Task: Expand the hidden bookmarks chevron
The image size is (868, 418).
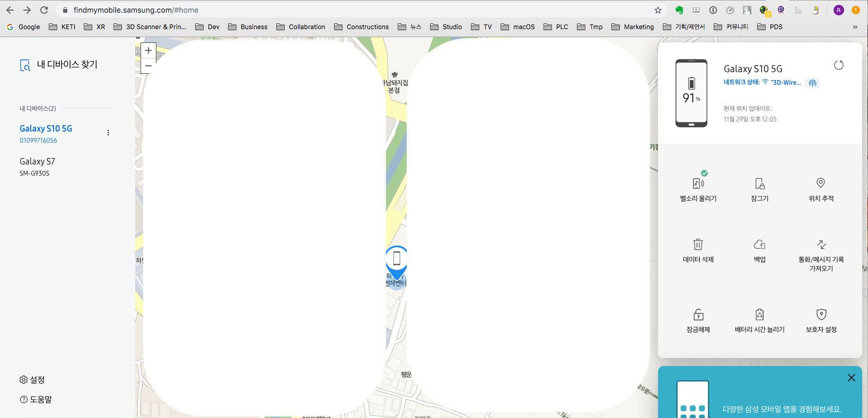Action: pyautogui.click(x=855, y=27)
